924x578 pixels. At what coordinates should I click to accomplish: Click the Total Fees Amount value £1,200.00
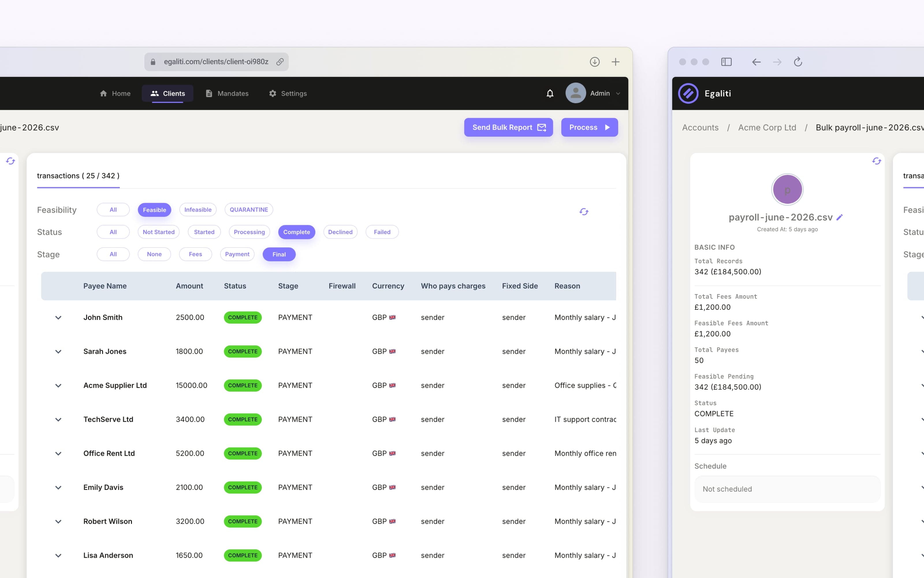tap(712, 307)
